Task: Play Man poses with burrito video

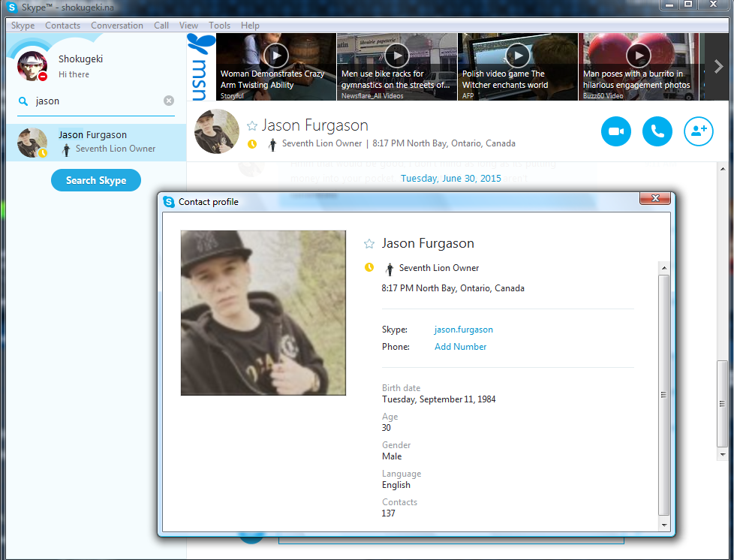Action: click(639, 56)
